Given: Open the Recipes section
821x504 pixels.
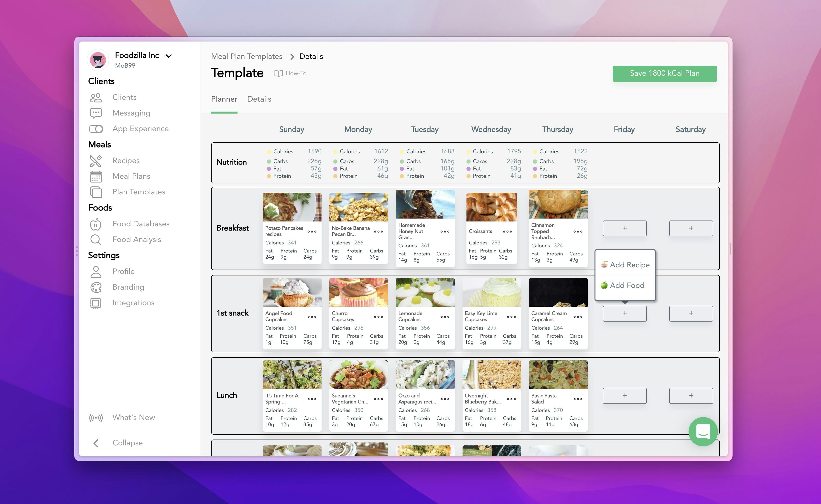Looking at the screenshot, I should 126,160.
